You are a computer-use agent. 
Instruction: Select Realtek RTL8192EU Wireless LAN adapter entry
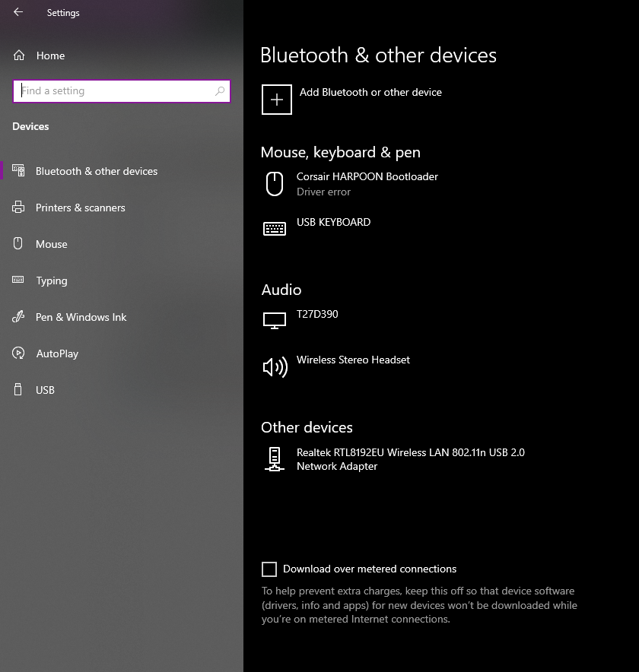click(411, 459)
